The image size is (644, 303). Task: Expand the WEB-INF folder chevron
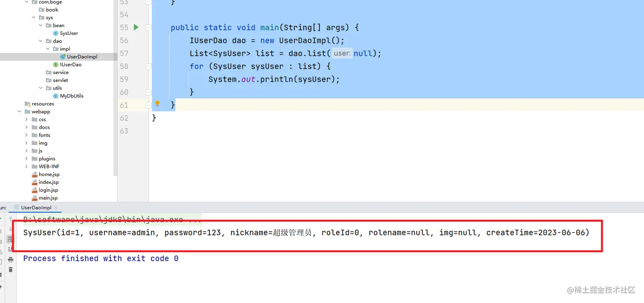click(x=26, y=166)
